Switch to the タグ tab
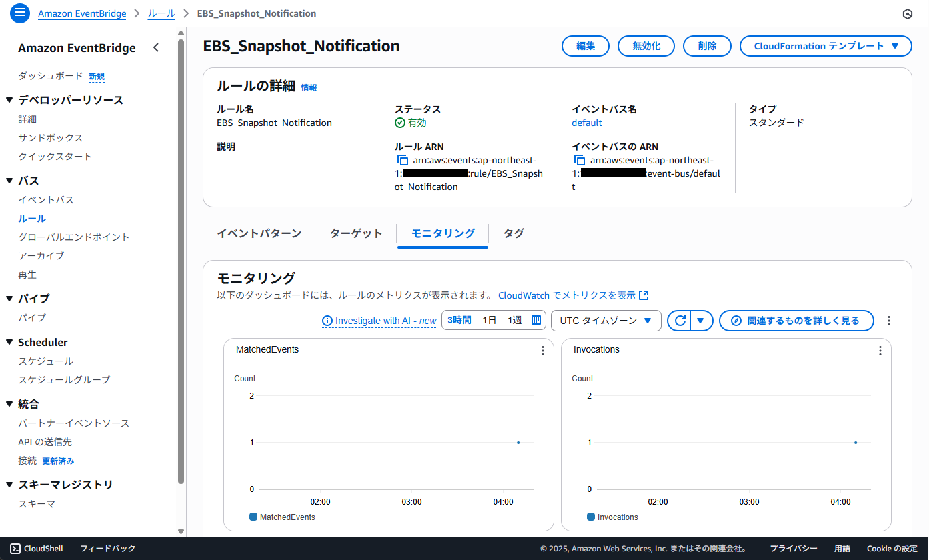The image size is (929, 560). point(514,233)
